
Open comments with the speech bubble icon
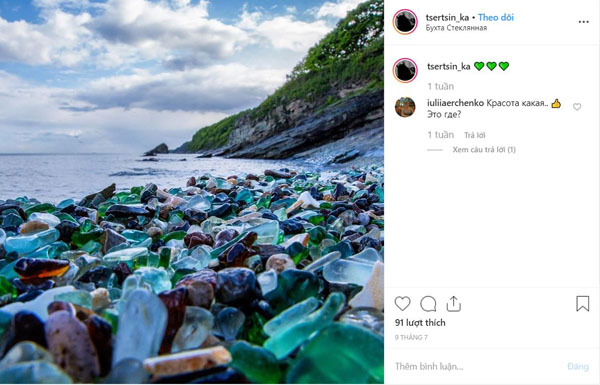pos(428,304)
